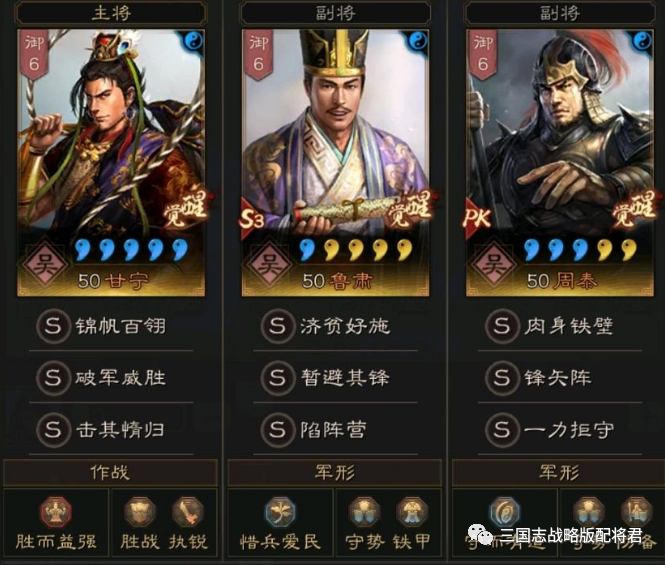The height and width of the screenshot is (565, 665).
Task: Open the 作战 section under 甘宁
Action: tap(110, 472)
